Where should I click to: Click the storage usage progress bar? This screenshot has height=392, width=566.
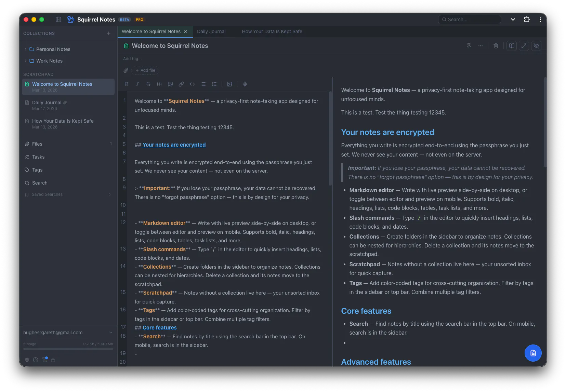68,349
